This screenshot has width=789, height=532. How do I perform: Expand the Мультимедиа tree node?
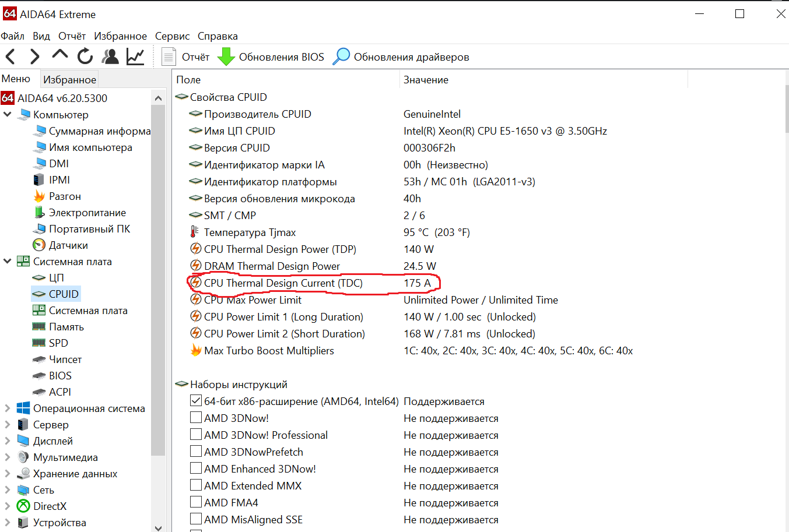tap(8, 457)
